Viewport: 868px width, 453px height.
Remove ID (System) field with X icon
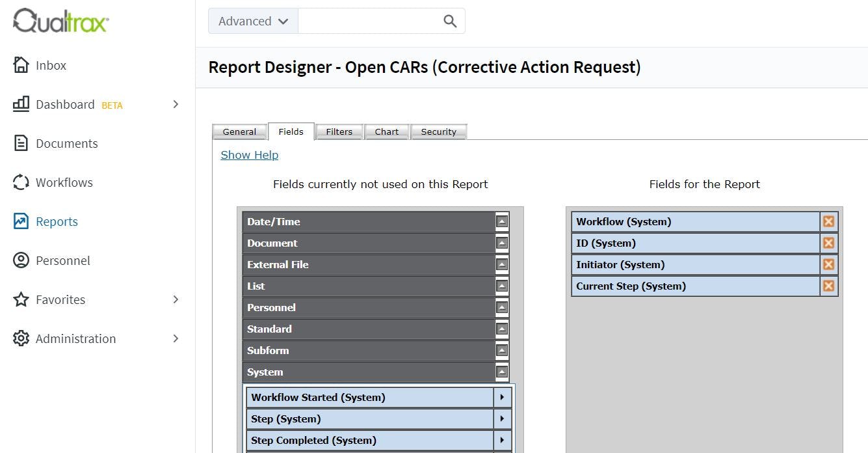click(828, 243)
